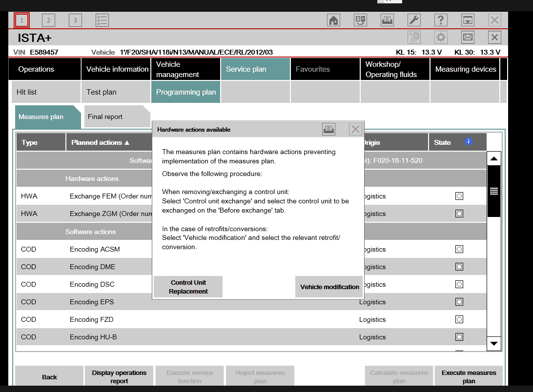Switch to the Test plan tab
Screen dimensions: 533x392
point(116,92)
